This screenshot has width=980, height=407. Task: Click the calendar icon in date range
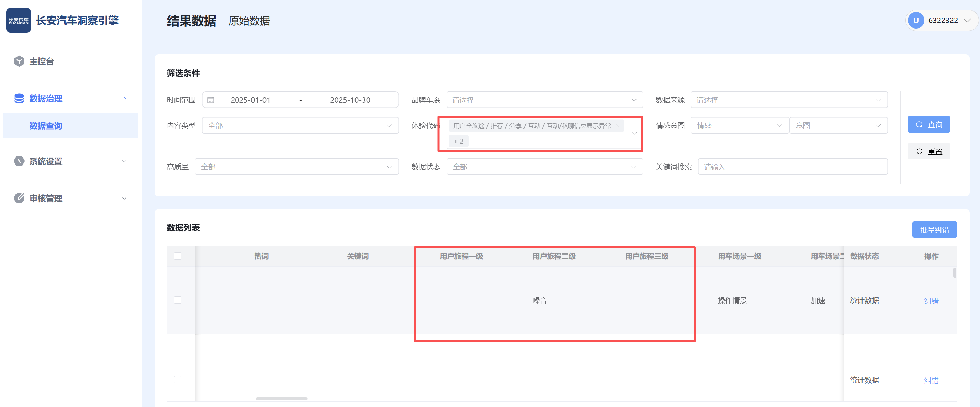coord(211,100)
